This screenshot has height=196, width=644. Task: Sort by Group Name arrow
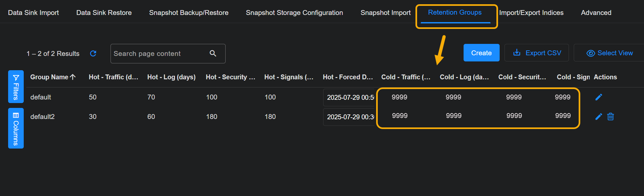[73, 77]
